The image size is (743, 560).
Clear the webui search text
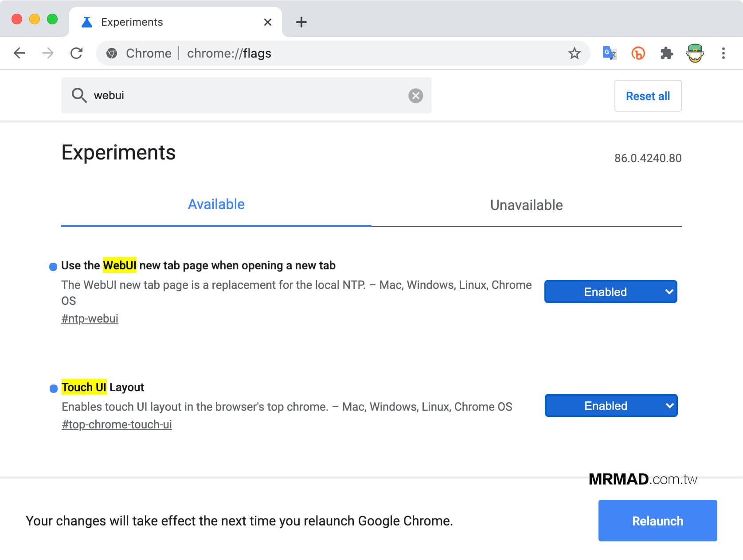(x=416, y=96)
